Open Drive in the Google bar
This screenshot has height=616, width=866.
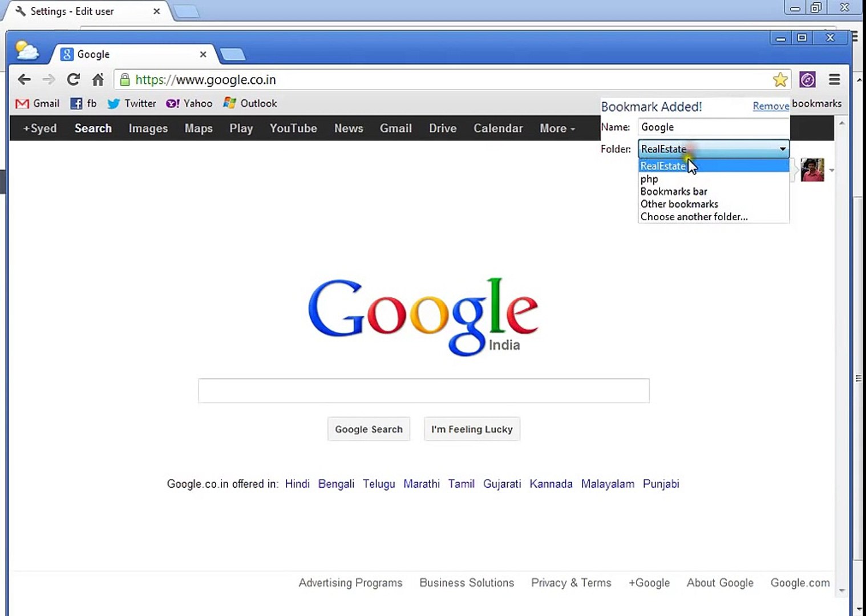(443, 128)
